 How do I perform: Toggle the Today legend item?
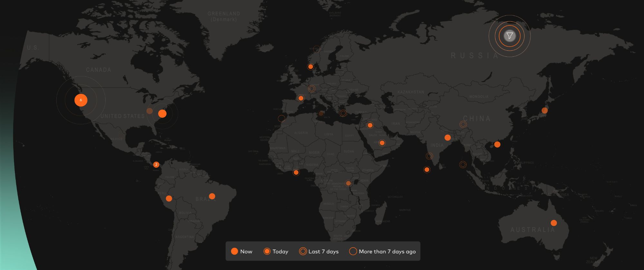276,251
